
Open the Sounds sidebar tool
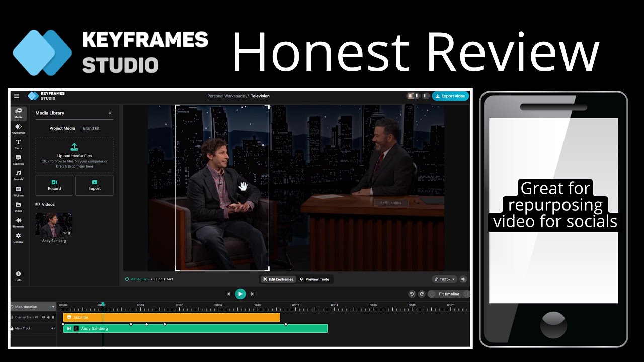(x=18, y=175)
